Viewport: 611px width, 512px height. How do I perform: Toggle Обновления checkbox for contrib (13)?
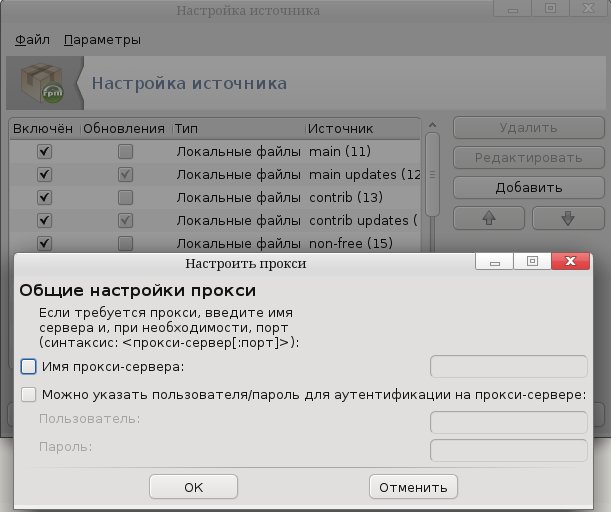[125, 198]
